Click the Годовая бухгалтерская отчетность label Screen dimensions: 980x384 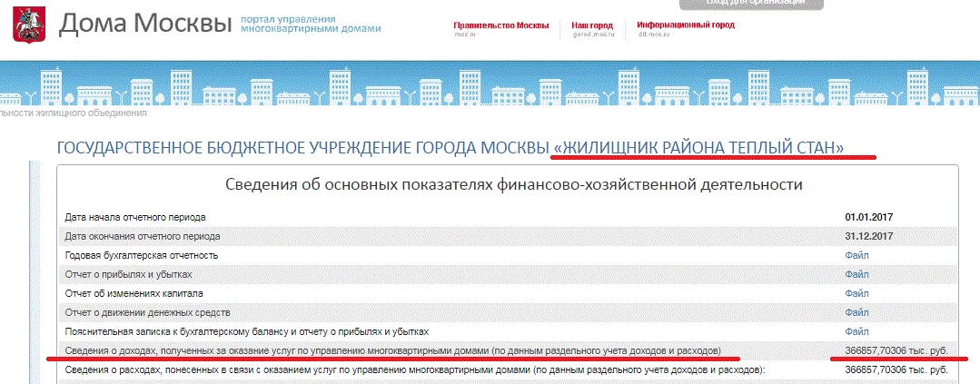coord(142,255)
